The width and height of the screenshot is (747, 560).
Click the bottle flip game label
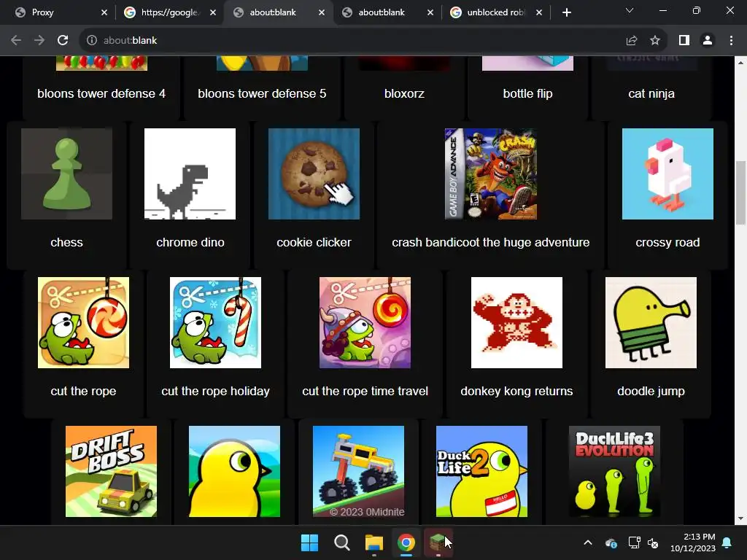[528, 93]
